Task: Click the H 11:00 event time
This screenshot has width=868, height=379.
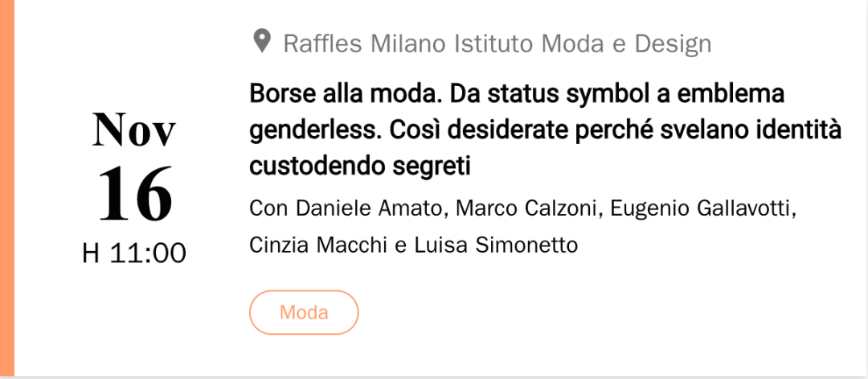Action: (134, 253)
